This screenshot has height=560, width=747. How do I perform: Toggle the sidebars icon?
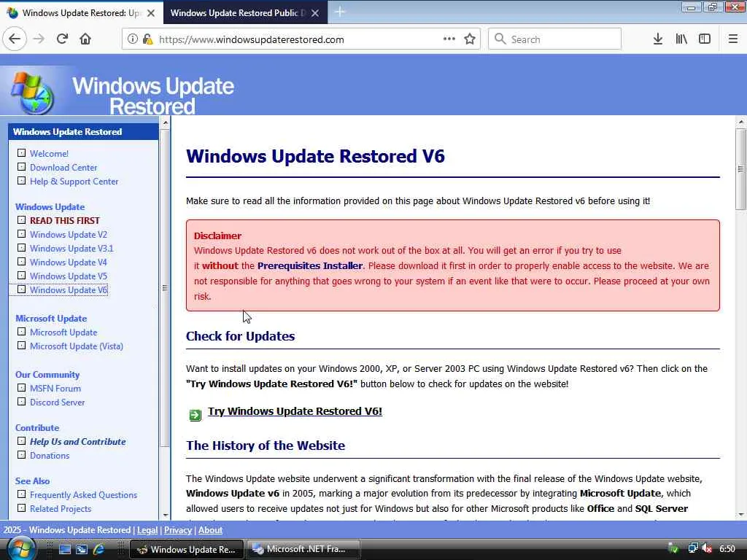click(x=705, y=39)
